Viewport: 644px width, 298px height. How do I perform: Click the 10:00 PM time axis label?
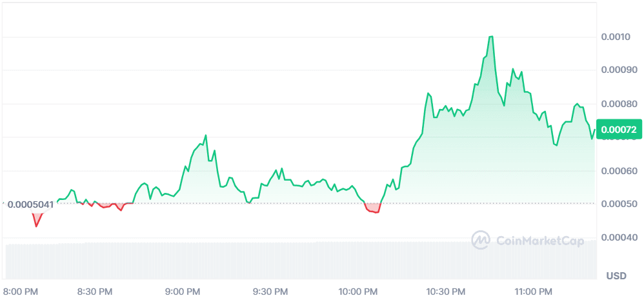(358, 291)
